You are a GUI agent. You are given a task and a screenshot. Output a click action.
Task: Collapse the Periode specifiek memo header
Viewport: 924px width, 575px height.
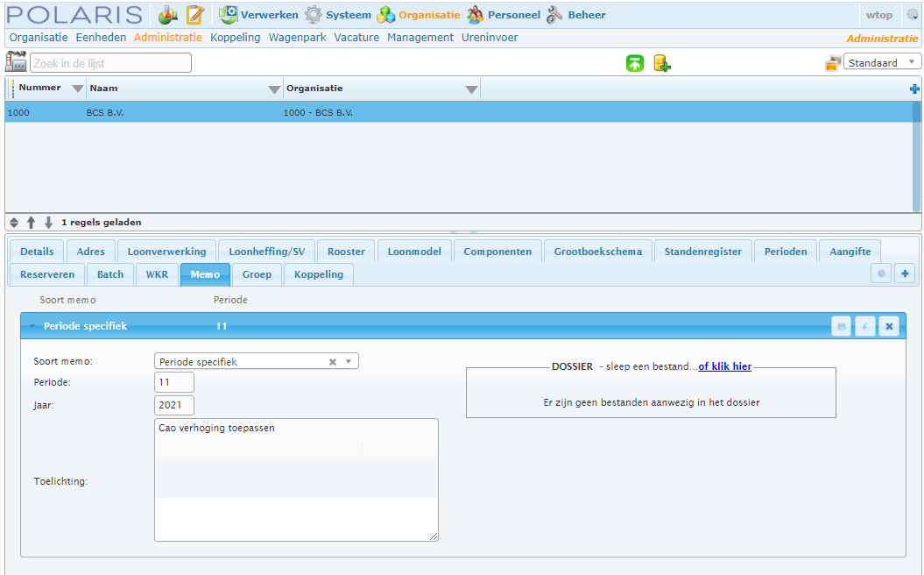point(32,326)
